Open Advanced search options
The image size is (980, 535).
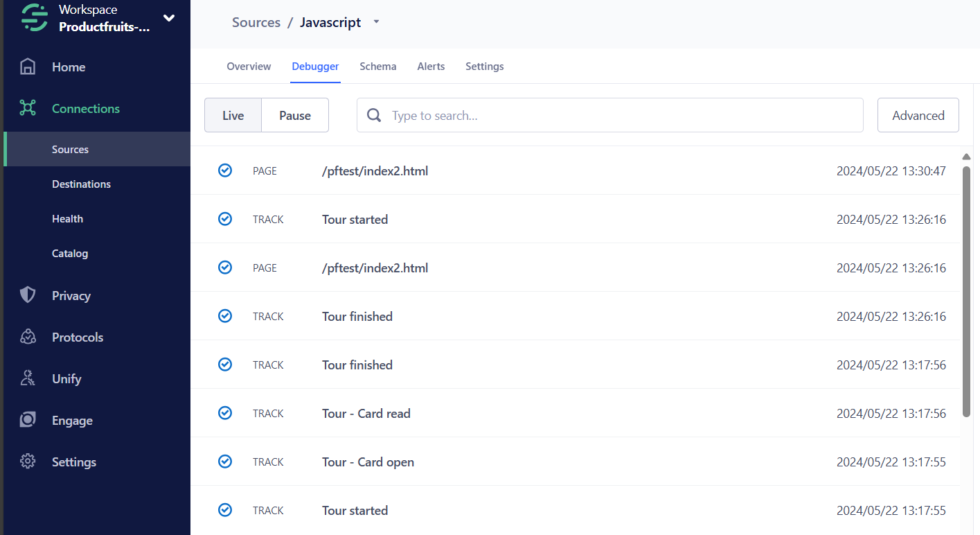tap(918, 115)
